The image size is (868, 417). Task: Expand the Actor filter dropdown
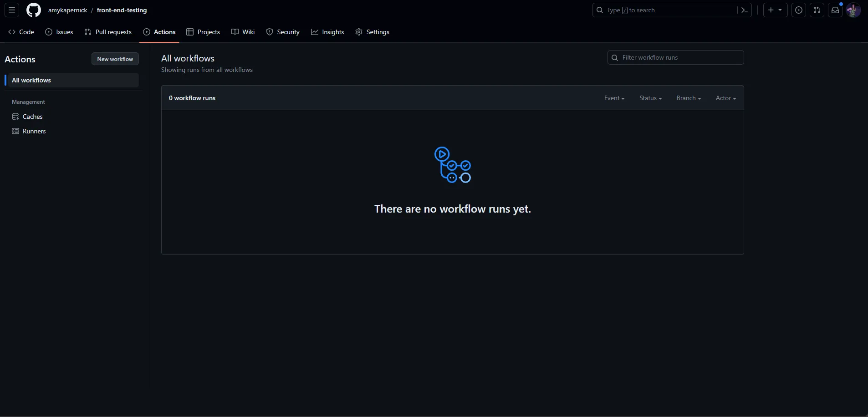725,98
